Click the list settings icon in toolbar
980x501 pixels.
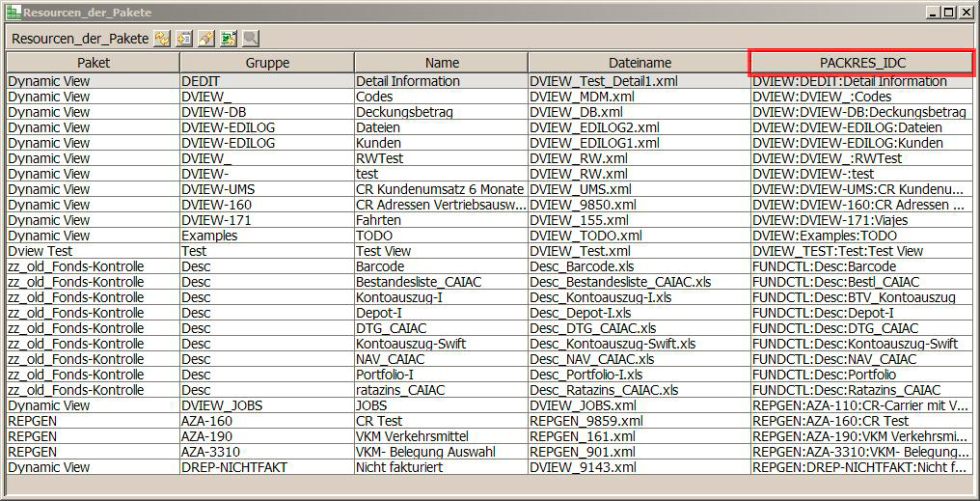coord(184,39)
